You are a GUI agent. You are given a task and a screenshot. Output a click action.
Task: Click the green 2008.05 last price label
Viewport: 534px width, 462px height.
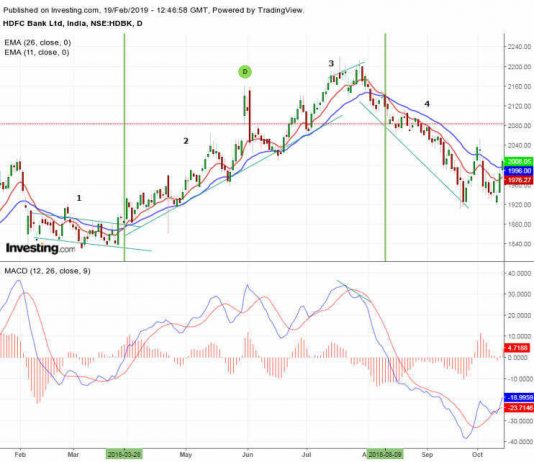click(519, 161)
